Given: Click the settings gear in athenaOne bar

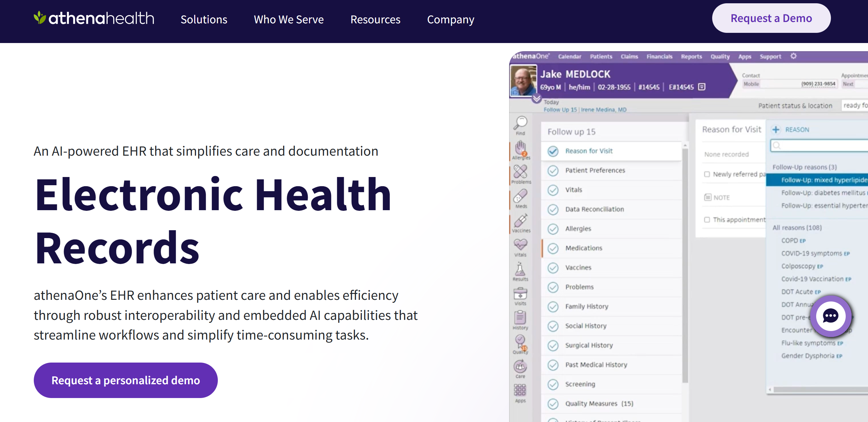Looking at the screenshot, I should click(794, 56).
